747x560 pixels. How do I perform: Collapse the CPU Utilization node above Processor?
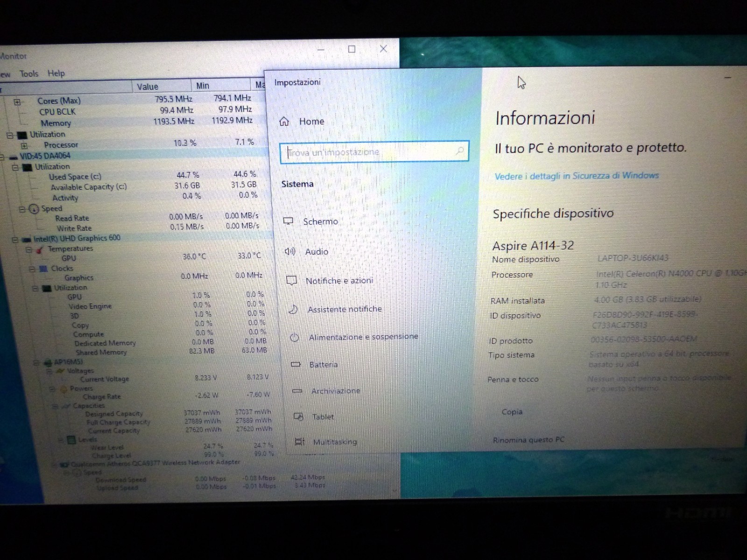pyautogui.click(x=9, y=135)
